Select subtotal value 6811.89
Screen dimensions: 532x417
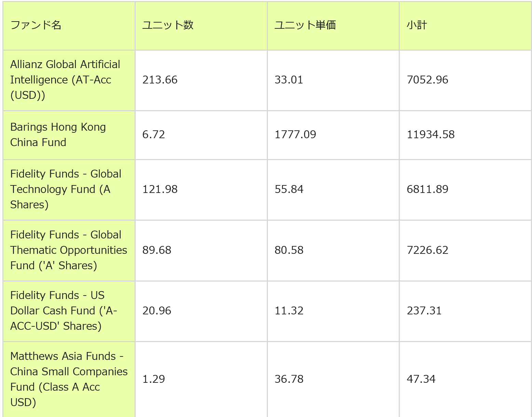427,189
